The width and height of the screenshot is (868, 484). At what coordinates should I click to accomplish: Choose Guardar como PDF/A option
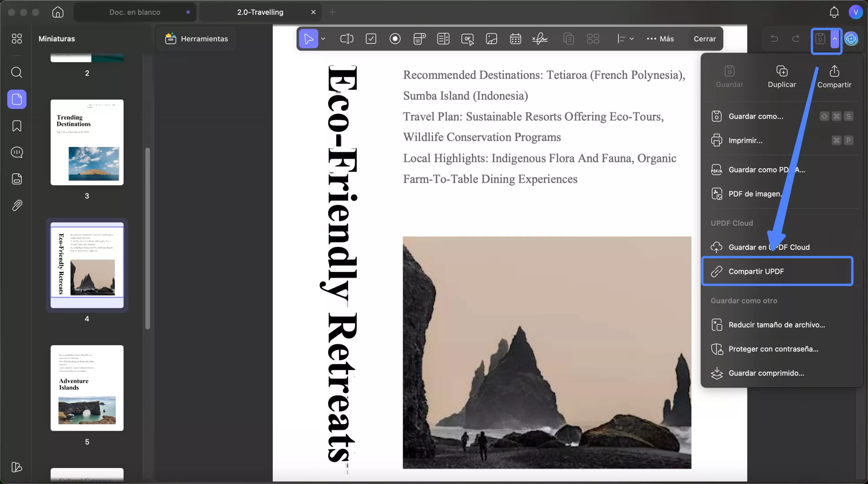click(x=782, y=170)
